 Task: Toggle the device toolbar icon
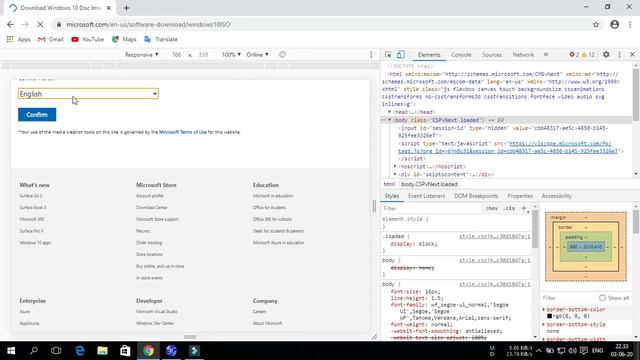tap(401, 55)
